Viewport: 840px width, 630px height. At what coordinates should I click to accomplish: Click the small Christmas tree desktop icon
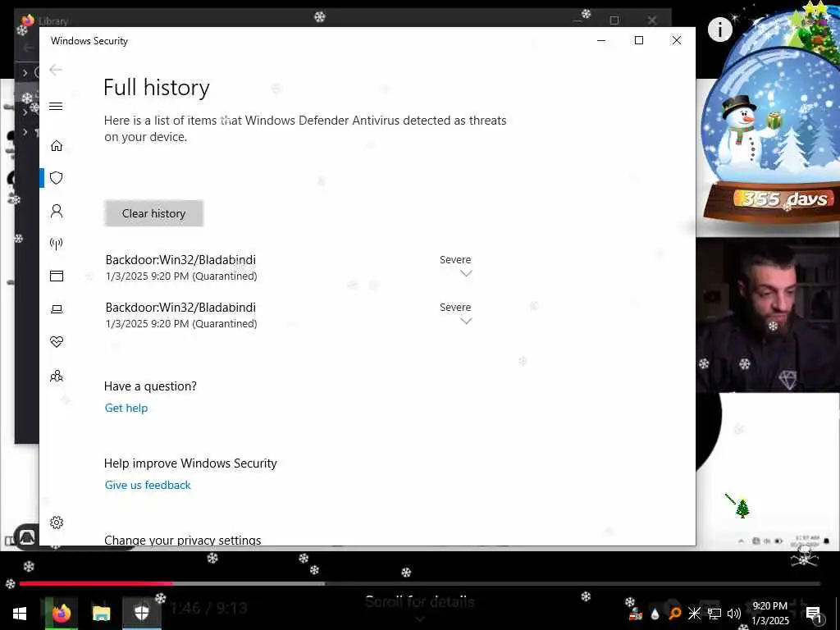[x=742, y=508]
